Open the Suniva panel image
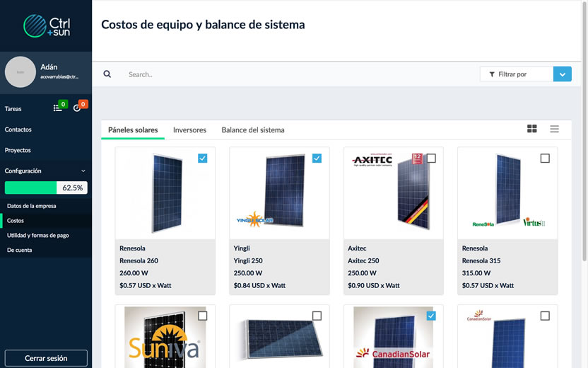588x368 pixels. pos(165,337)
